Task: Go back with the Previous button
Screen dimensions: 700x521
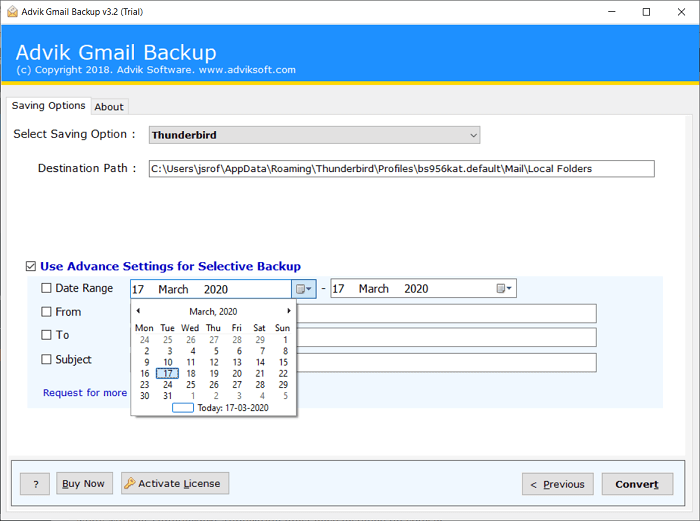Action: click(x=558, y=484)
